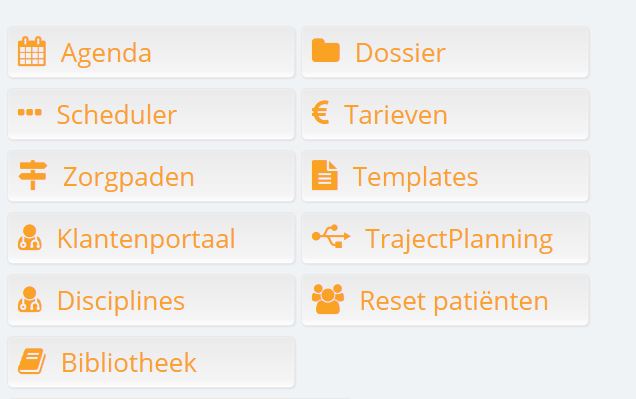Open the Templates button
The width and height of the screenshot is (636, 399).
(x=445, y=176)
